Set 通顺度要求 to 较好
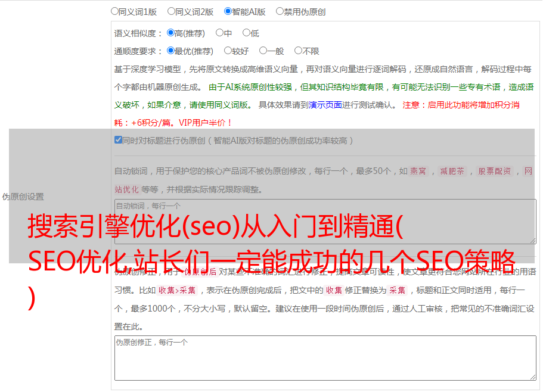The image size is (543, 392). [228, 51]
